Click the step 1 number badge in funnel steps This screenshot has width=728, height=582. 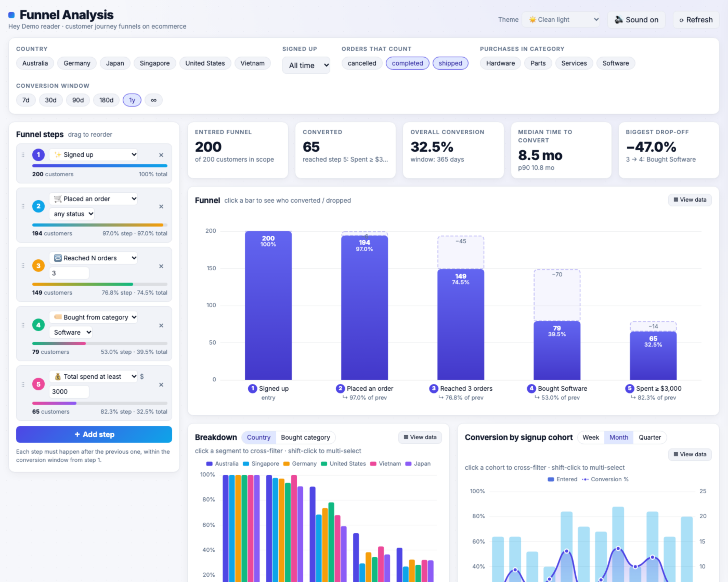click(x=38, y=155)
